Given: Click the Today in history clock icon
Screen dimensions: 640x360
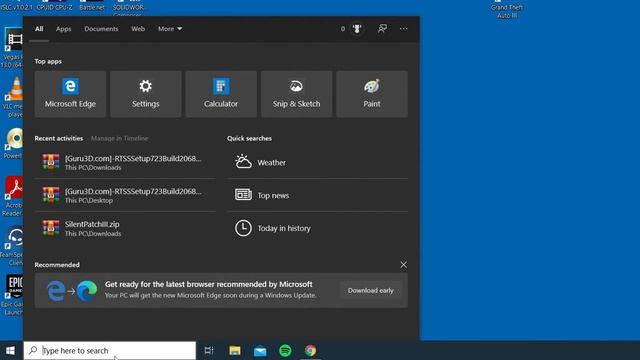Looking at the screenshot, I should (x=243, y=228).
